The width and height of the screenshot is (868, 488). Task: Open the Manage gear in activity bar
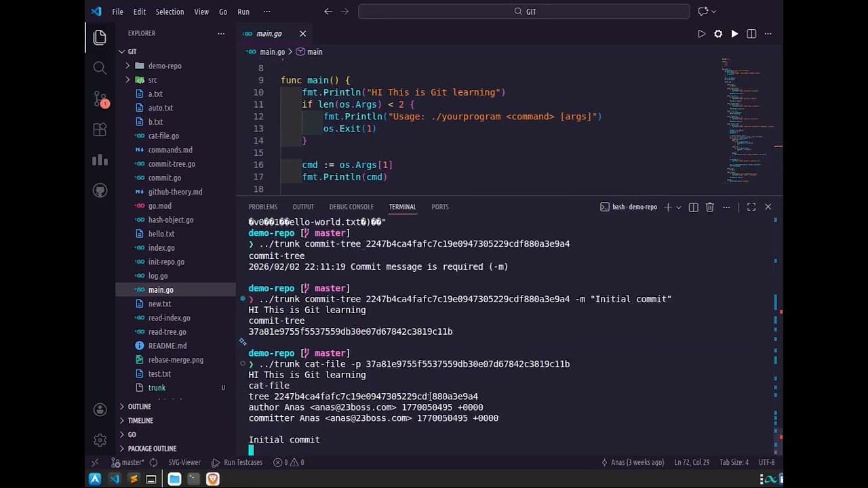pyautogui.click(x=100, y=440)
